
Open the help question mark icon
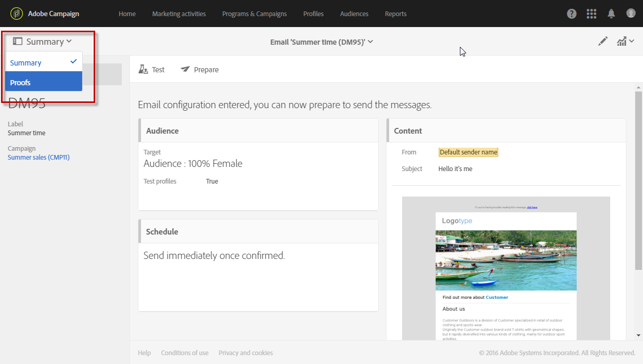(x=572, y=14)
